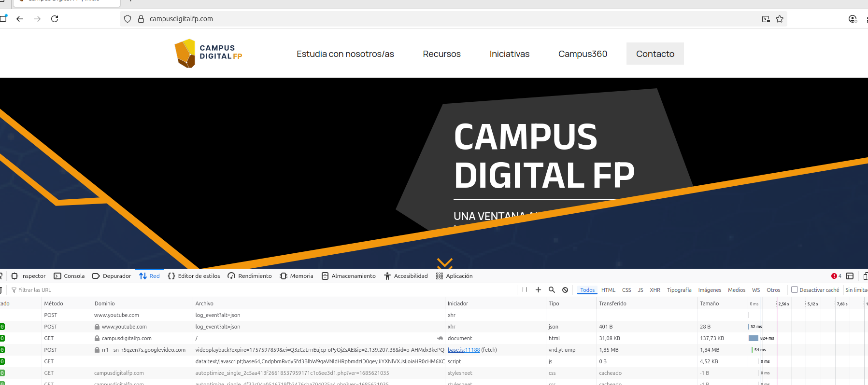
Task: Click the Contacto button in site navigation
Action: pyautogui.click(x=655, y=54)
